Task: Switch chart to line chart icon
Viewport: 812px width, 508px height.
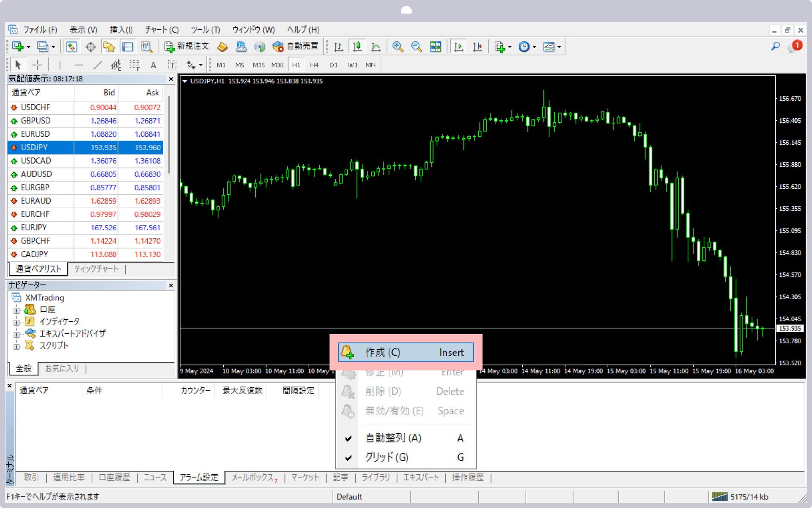Action: 376,47
